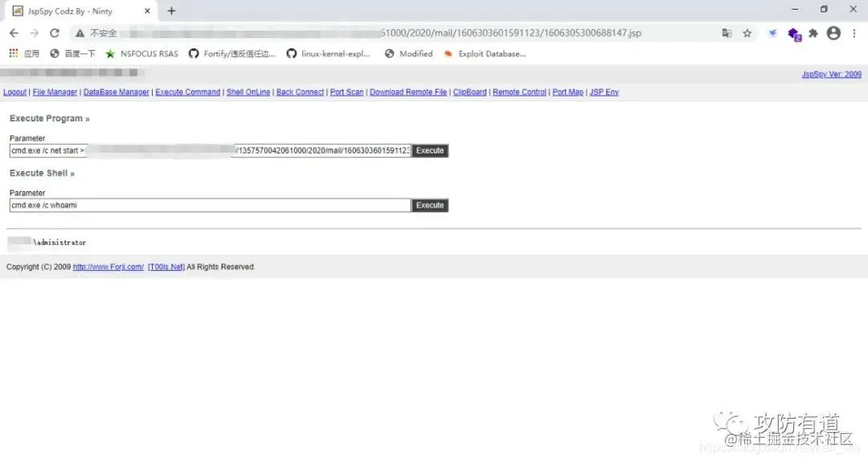868x462 pixels.
Task: Open the linux-kernel-expl GitHub bookmark
Action: pyautogui.click(x=328, y=54)
